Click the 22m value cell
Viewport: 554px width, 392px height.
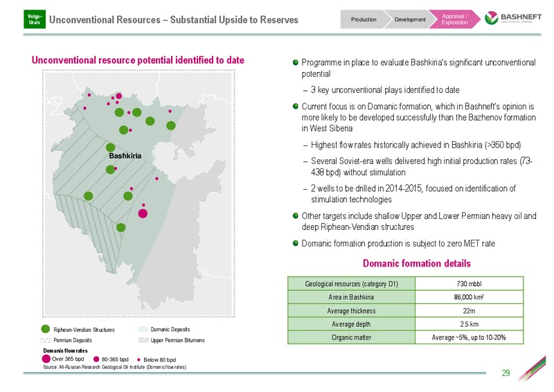(x=470, y=311)
